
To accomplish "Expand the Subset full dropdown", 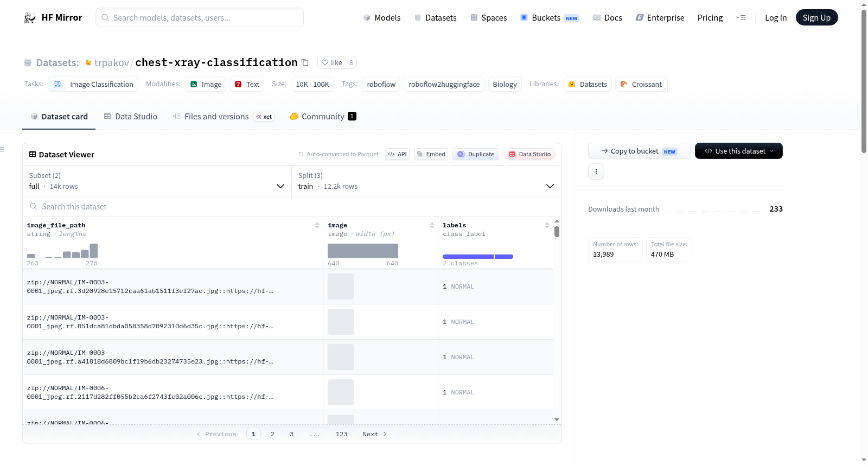I will (157, 181).
